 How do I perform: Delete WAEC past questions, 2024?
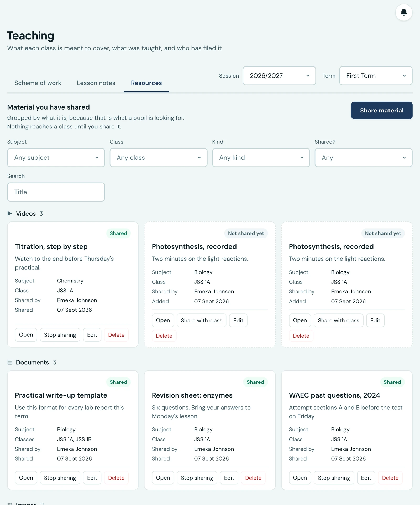click(x=390, y=478)
